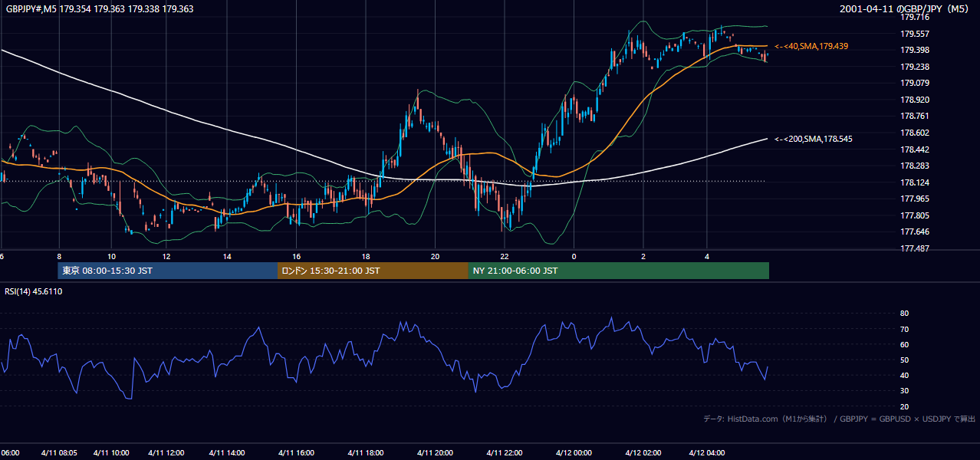Click hour label 16 under price chart
980x460 pixels.
click(297, 257)
